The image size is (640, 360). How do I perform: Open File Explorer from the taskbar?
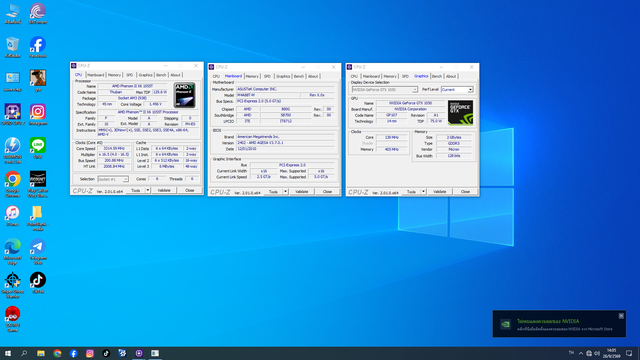tap(41, 353)
